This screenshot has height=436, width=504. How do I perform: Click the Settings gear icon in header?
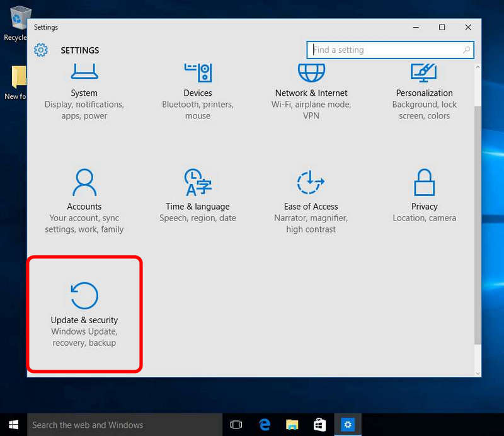(x=41, y=50)
